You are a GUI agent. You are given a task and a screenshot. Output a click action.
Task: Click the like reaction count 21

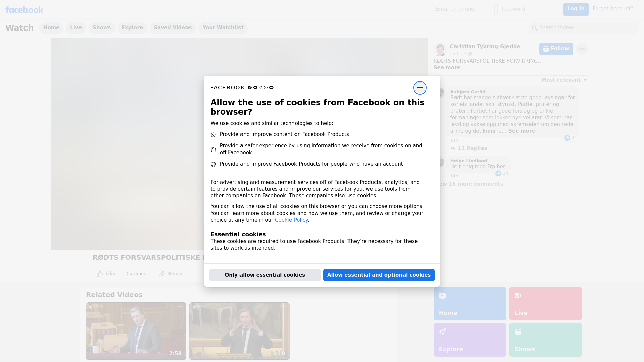pos(571,138)
